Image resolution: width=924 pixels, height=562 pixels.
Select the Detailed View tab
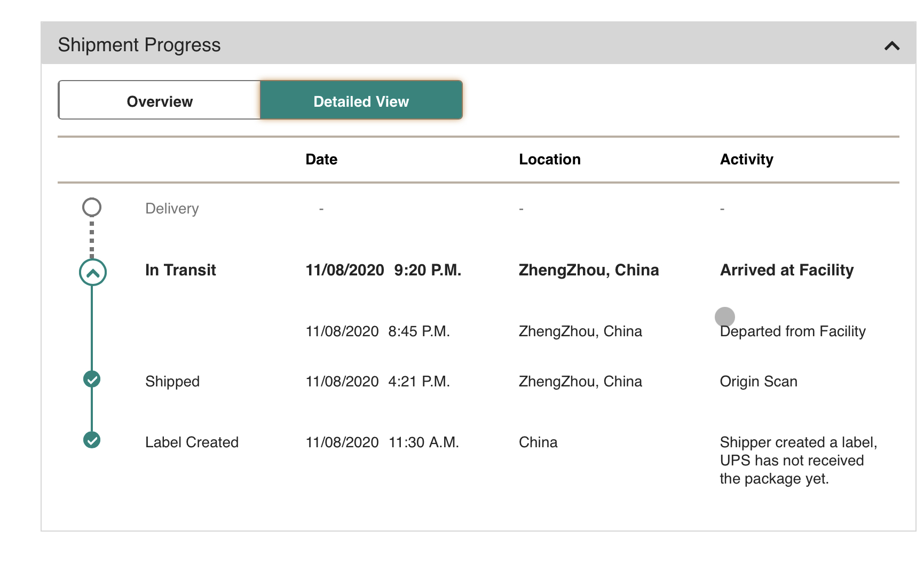(361, 100)
